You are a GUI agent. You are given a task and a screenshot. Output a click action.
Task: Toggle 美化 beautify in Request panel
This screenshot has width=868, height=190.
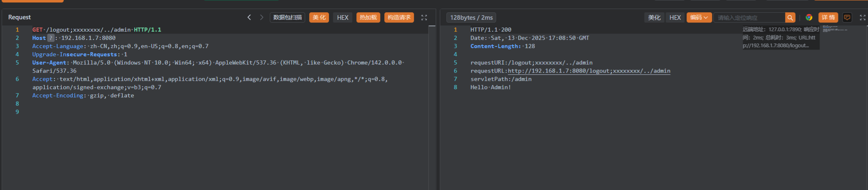(x=319, y=18)
